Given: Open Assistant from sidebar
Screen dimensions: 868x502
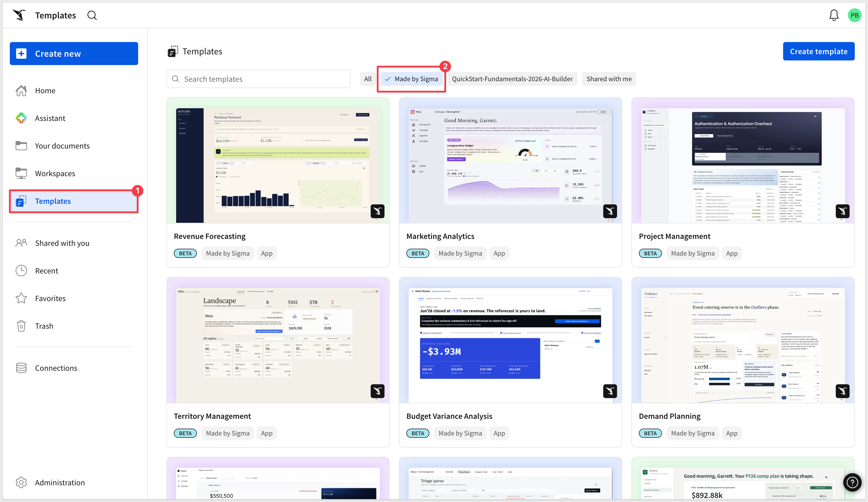Looking at the screenshot, I should [74, 118].
